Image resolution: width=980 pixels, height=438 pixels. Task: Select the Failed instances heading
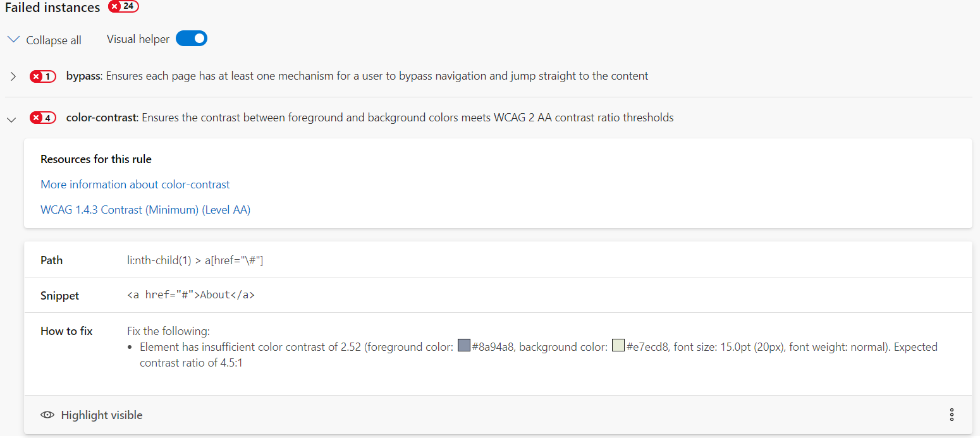click(x=52, y=8)
